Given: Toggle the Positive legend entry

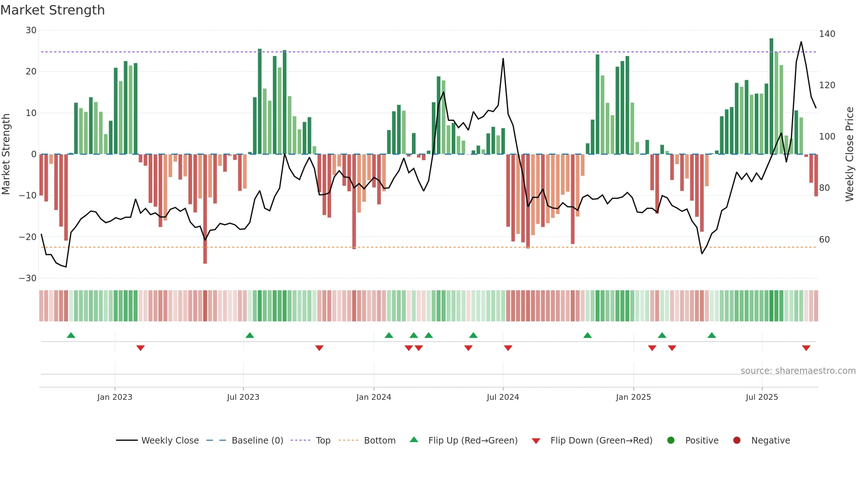Looking at the screenshot, I should click(693, 440).
